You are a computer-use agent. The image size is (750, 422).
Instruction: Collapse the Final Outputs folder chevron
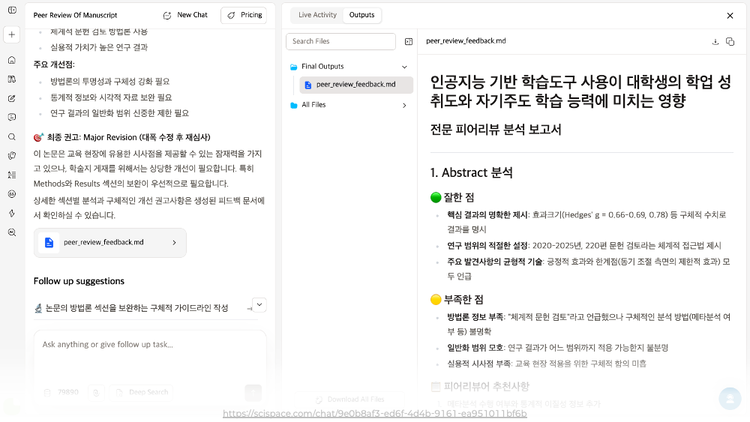pyautogui.click(x=405, y=67)
